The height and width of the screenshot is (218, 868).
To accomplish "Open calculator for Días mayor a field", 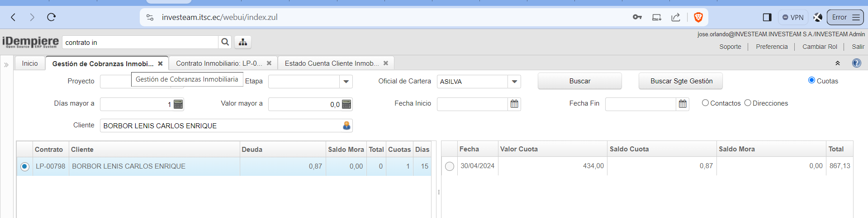I will tap(179, 104).
